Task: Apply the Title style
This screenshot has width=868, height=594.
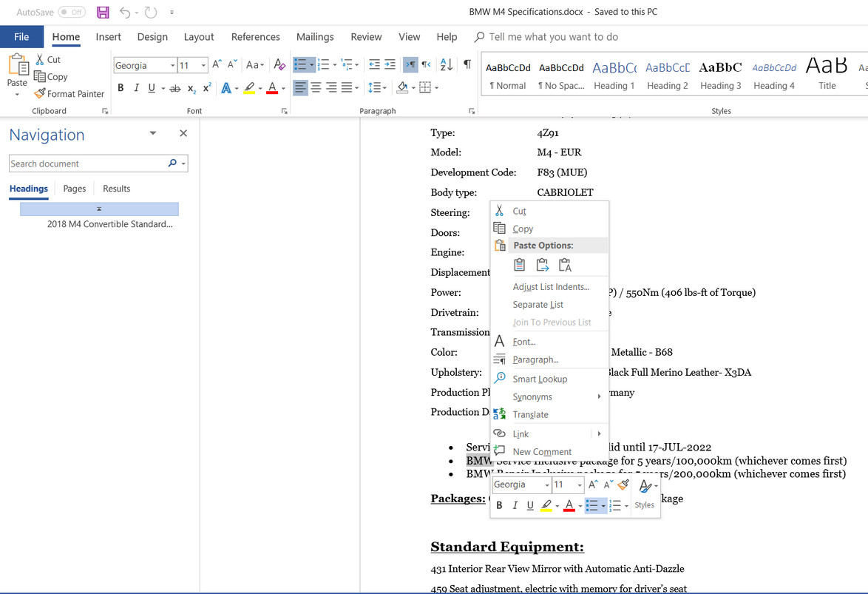Action: (x=827, y=75)
